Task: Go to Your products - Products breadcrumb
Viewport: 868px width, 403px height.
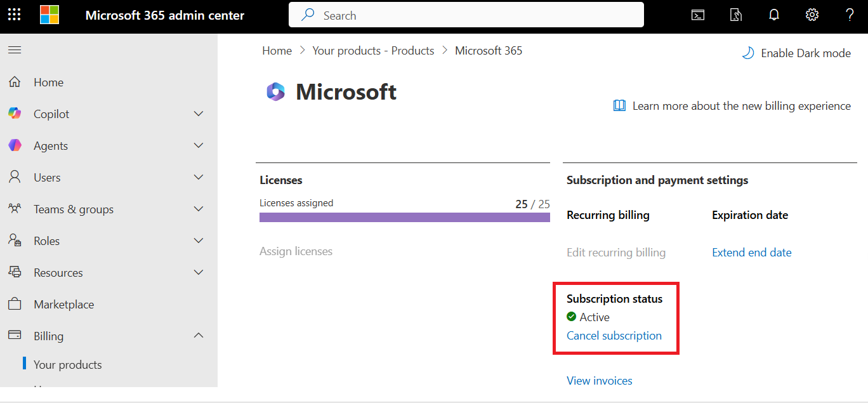Action: coord(373,51)
